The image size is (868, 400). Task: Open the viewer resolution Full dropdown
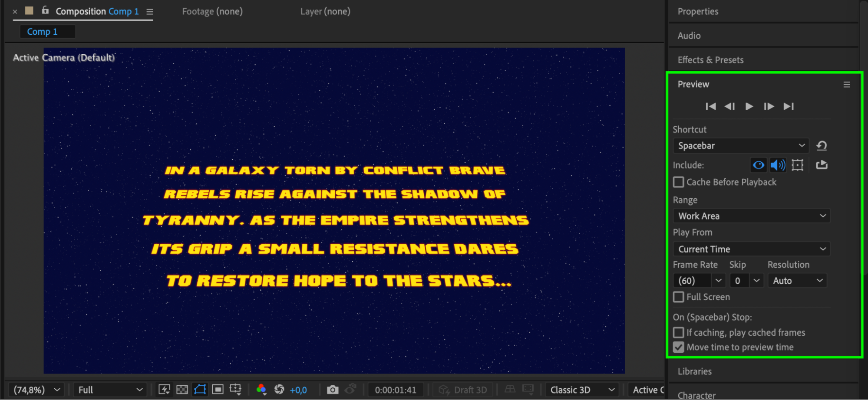tap(110, 390)
